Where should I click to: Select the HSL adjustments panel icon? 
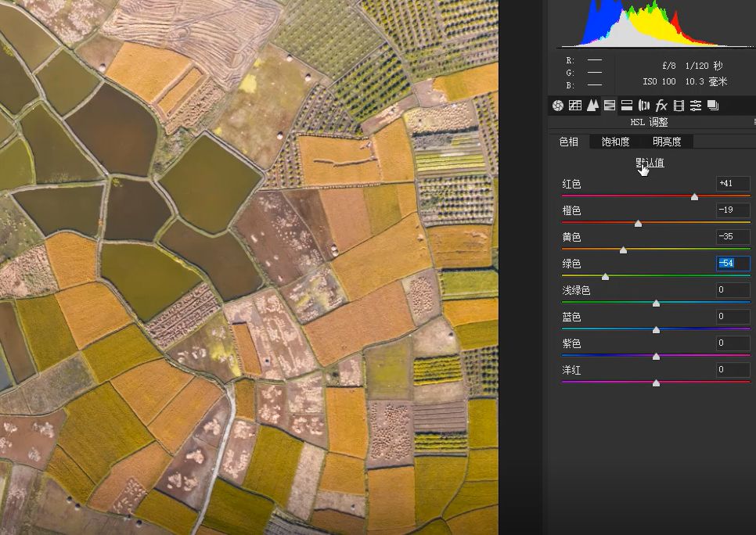point(610,106)
